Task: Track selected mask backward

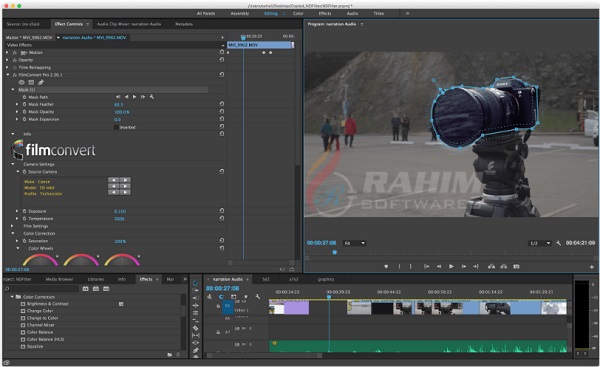Action: coord(127,97)
